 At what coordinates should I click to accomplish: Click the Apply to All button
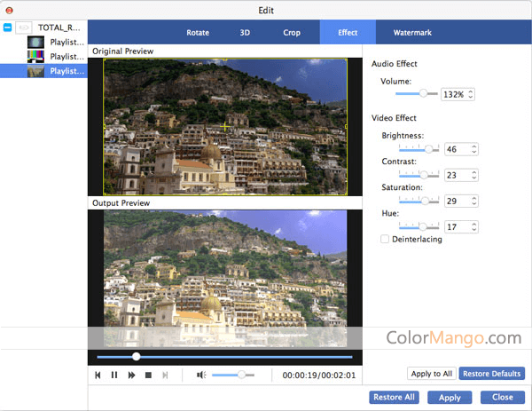tap(430, 374)
